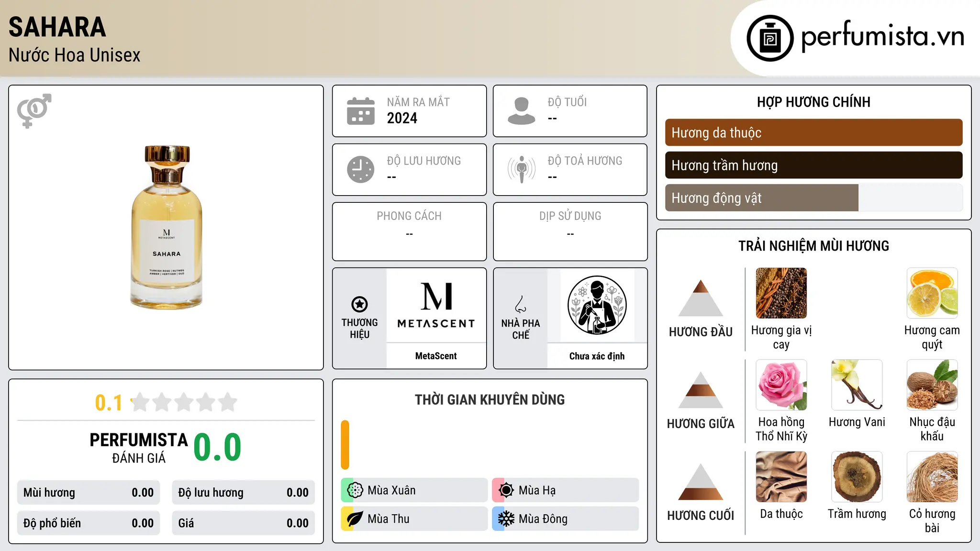
Task: Click the Dịp sử dụng card
Action: point(570,231)
